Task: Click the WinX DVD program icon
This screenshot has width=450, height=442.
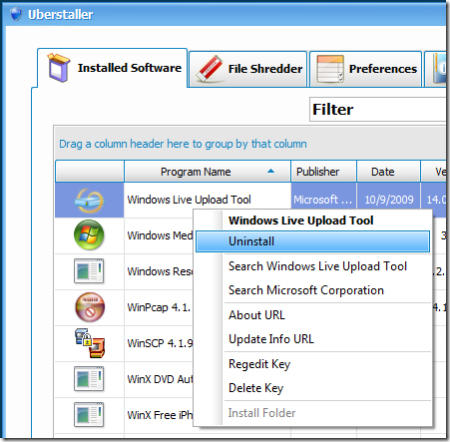Action: (x=89, y=379)
